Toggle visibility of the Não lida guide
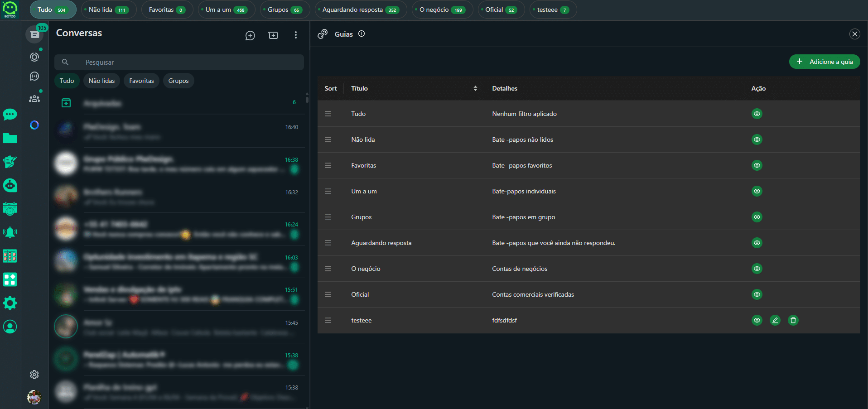 (757, 140)
